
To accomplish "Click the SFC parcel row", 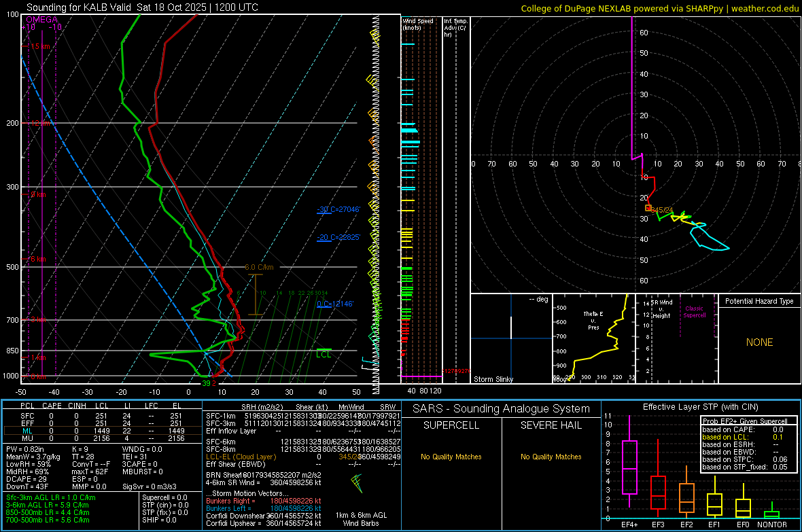I will click(x=103, y=416).
